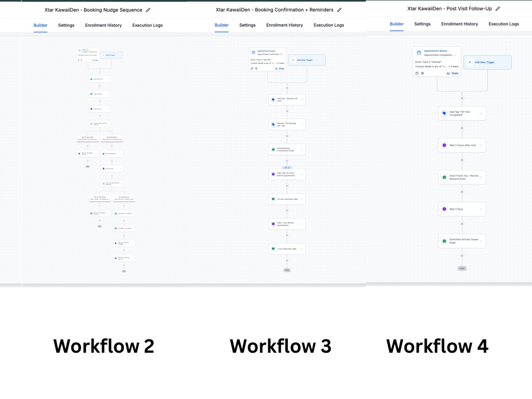Open Enrollment History tab in Booking Nudge Sequence
Image resolution: width=532 pixels, height=399 pixels.
(103, 25)
